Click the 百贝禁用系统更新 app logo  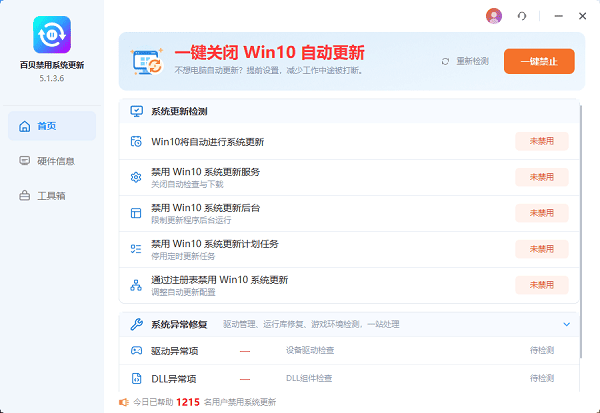click(52, 34)
